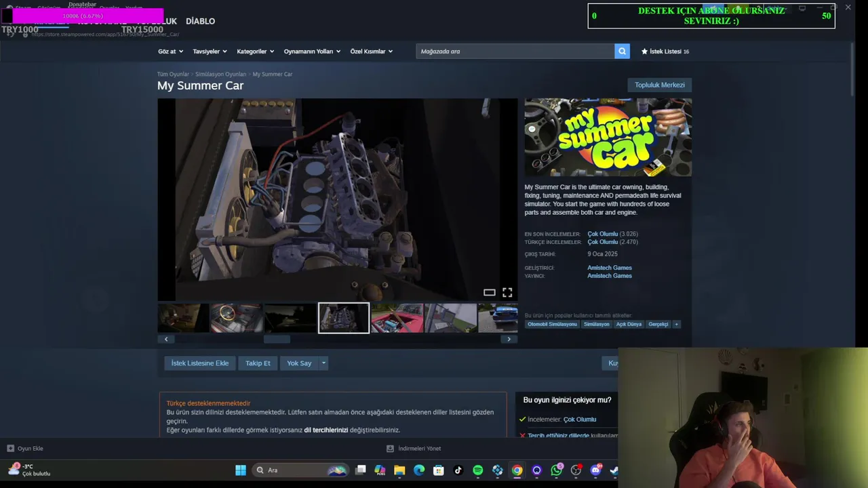Open İndirmeleri Yönet downloads
868x488 pixels.
point(414,449)
